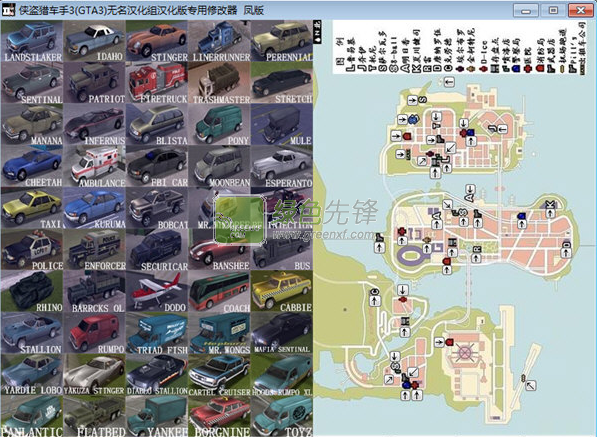This screenshot has height=437, width=597.
Task: Click arrow marker next to J on map
Action: (x=503, y=129)
